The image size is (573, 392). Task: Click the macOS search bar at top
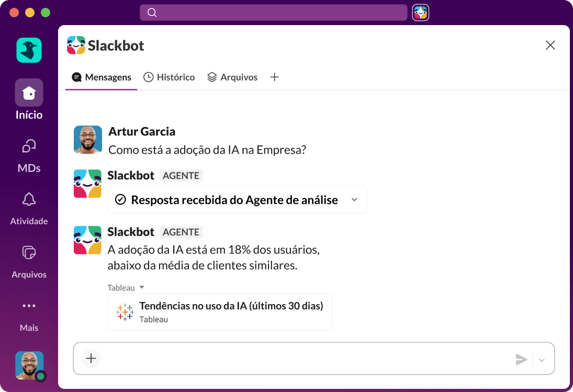(x=273, y=12)
